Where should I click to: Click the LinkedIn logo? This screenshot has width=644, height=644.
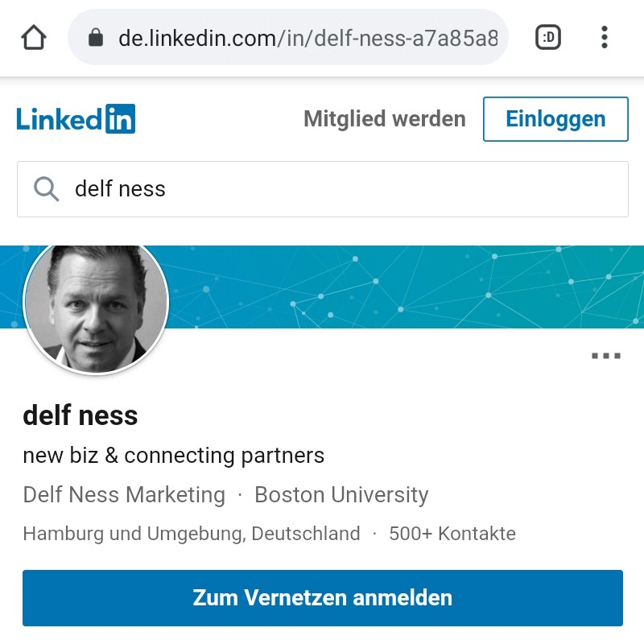(x=76, y=119)
